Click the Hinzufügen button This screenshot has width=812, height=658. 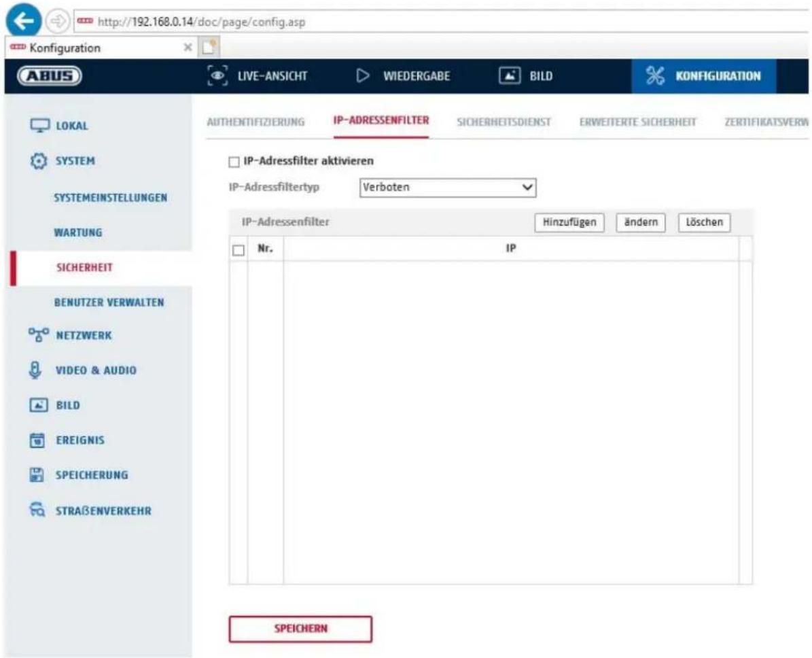[x=569, y=222]
